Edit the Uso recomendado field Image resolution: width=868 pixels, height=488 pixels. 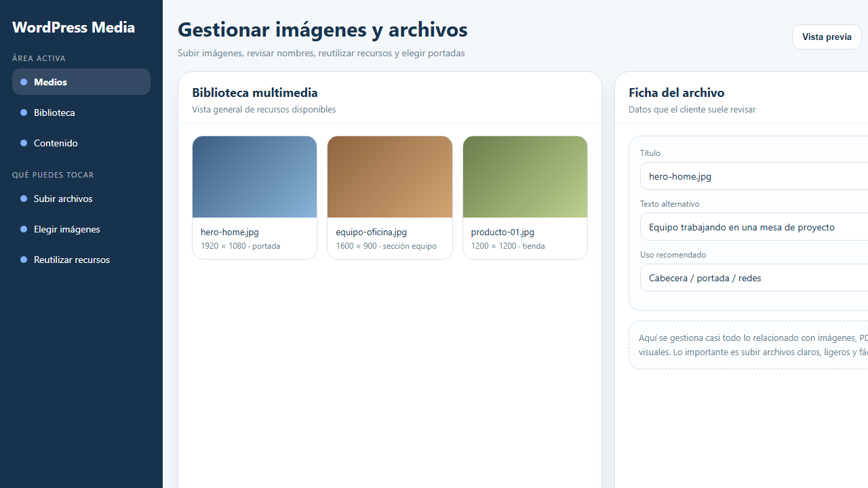pyautogui.click(x=753, y=278)
